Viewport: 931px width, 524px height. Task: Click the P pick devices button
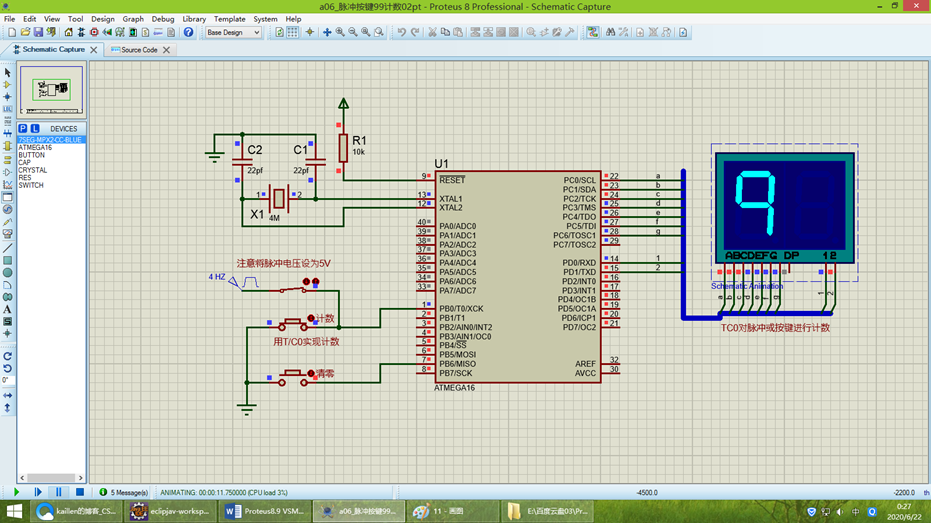click(23, 129)
